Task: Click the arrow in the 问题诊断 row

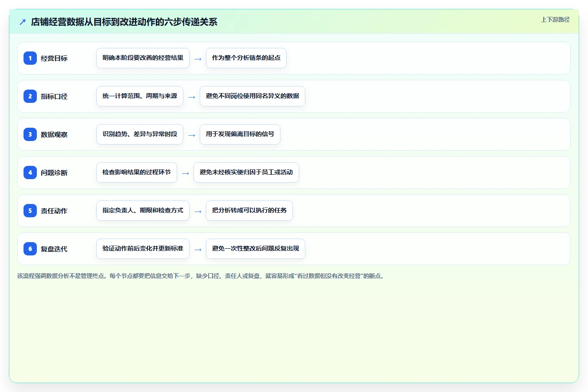Action: 185,173
